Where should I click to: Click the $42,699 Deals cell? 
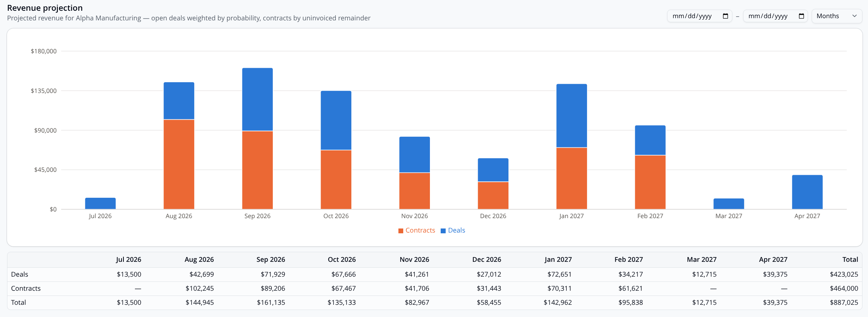click(x=202, y=274)
